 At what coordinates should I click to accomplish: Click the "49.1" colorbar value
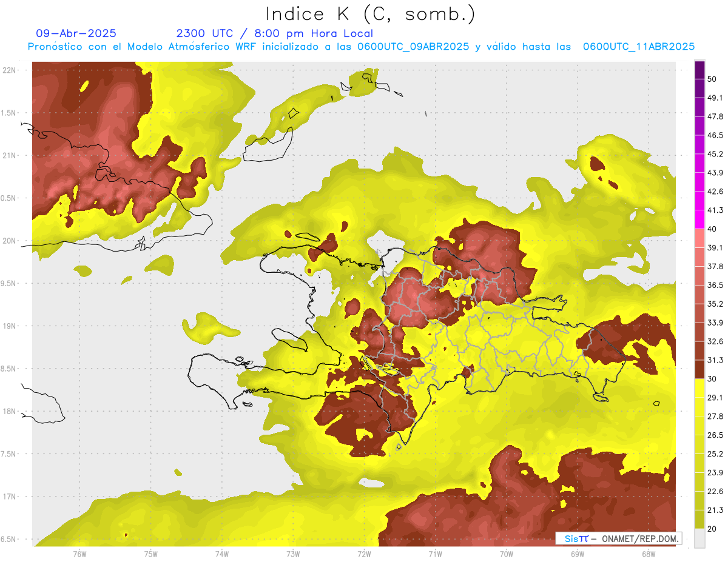(x=715, y=98)
